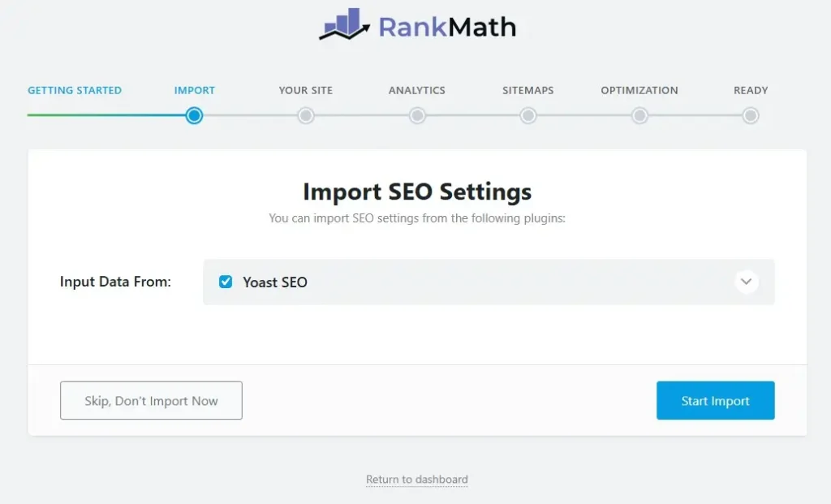This screenshot has width=831, height=504.
Task: Follow the Return to dashboard link
Action: pyautogui.click(x=417, y=480)
